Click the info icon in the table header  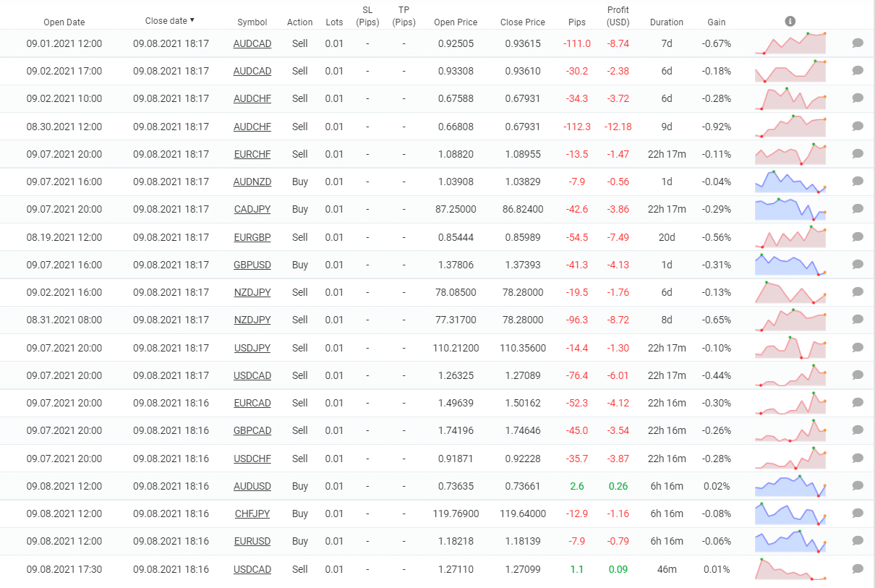790,21
